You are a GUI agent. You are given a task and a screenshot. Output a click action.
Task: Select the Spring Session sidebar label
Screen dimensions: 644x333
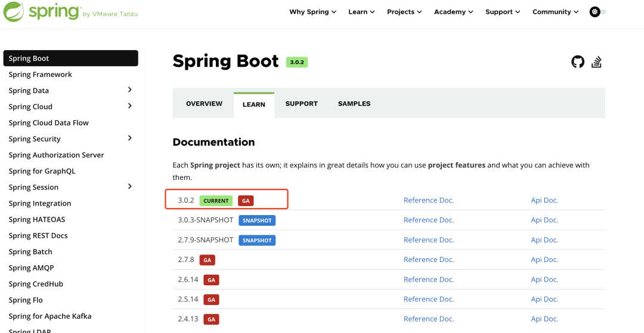(x=33, y=188)
